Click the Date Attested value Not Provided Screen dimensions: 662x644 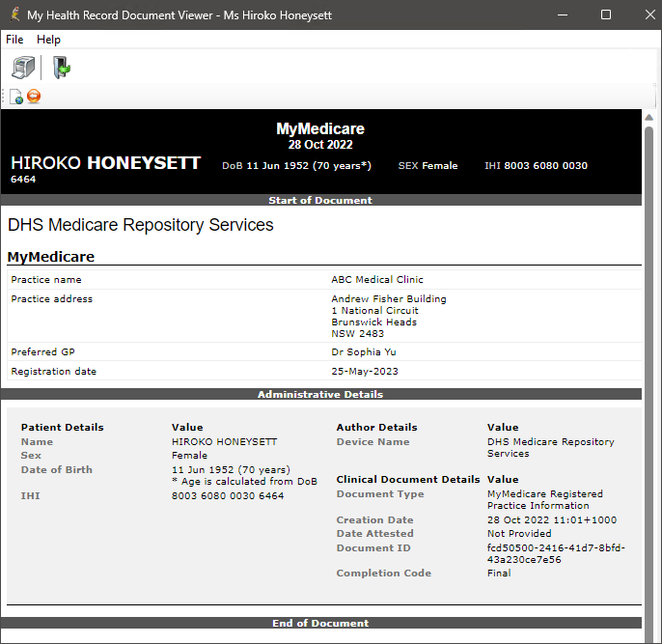coord(519,533)
